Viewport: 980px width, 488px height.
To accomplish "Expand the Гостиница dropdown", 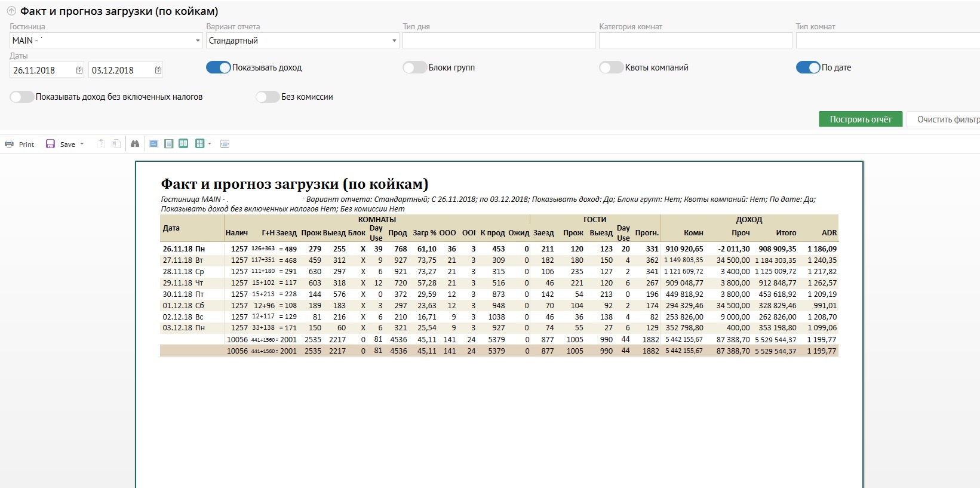I will pyautogui.click(x=198, y=41).
